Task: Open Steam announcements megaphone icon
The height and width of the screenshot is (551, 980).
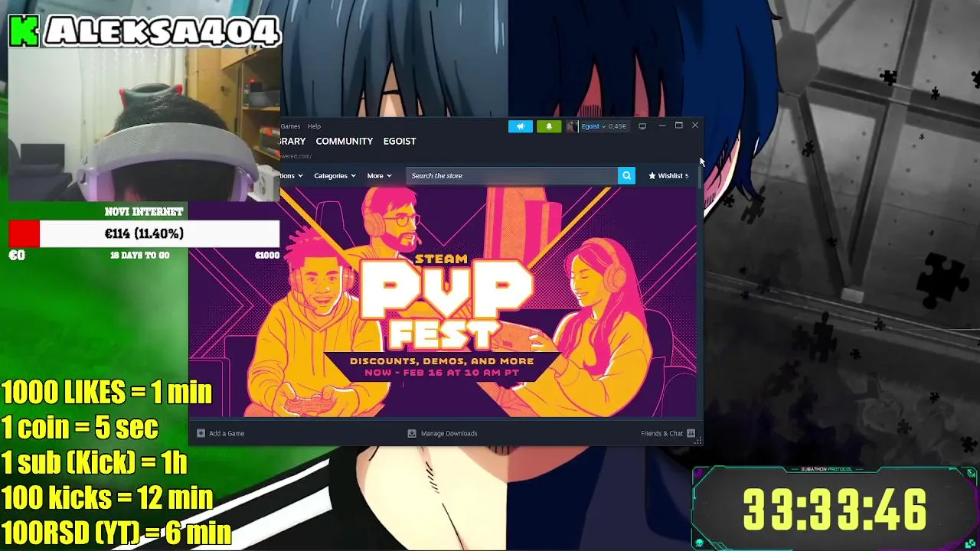Action: tap(520, 126)
